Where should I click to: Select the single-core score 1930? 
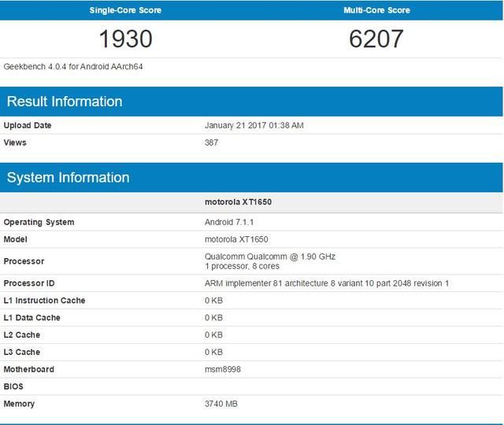126,39
